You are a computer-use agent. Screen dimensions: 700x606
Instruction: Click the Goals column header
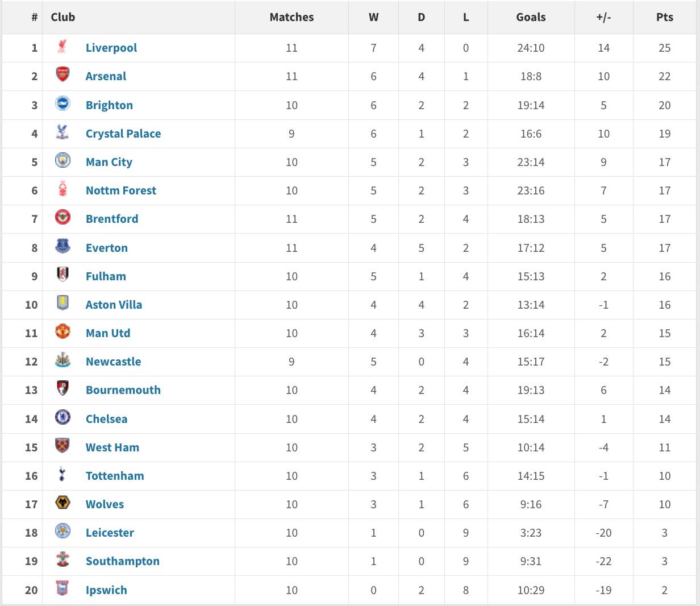point(531,17)
